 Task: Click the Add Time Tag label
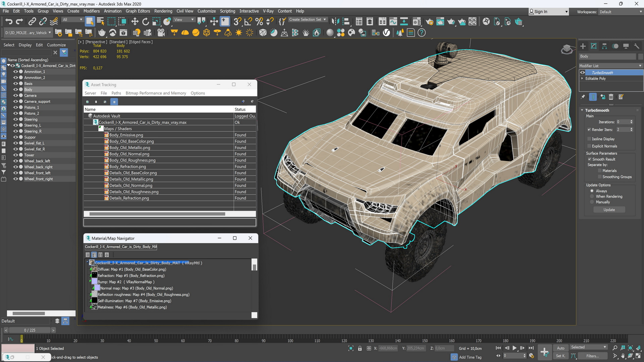coord(470,357)
